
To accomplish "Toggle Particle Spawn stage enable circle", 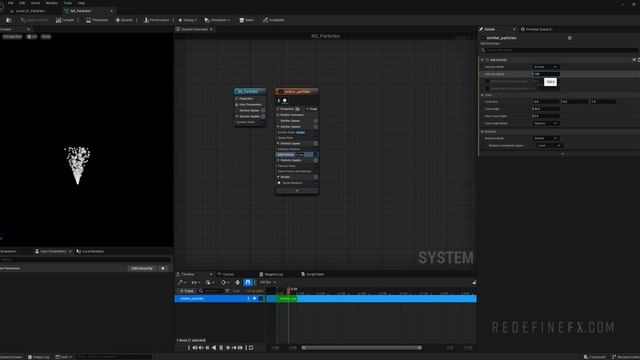I will [x=316, y=144].
